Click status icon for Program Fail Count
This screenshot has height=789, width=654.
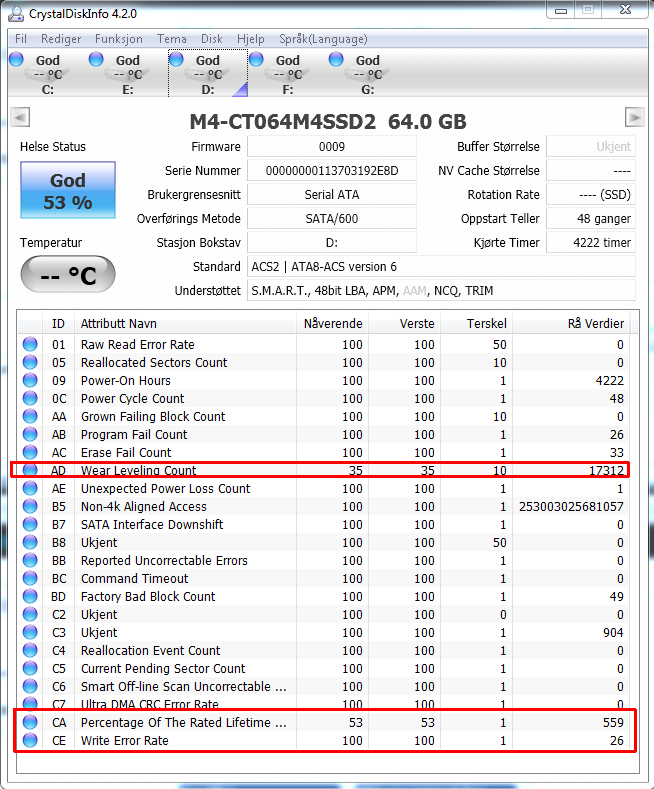(30, 434)
